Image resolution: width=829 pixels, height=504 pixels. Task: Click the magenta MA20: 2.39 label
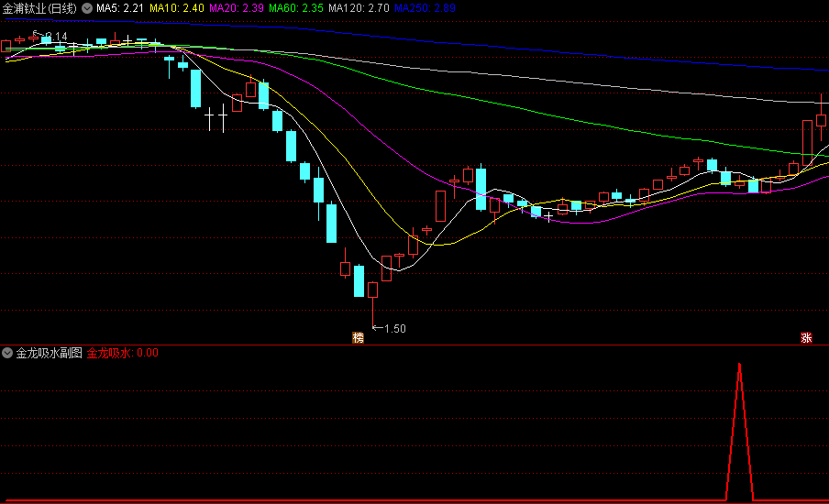point(237,8)
